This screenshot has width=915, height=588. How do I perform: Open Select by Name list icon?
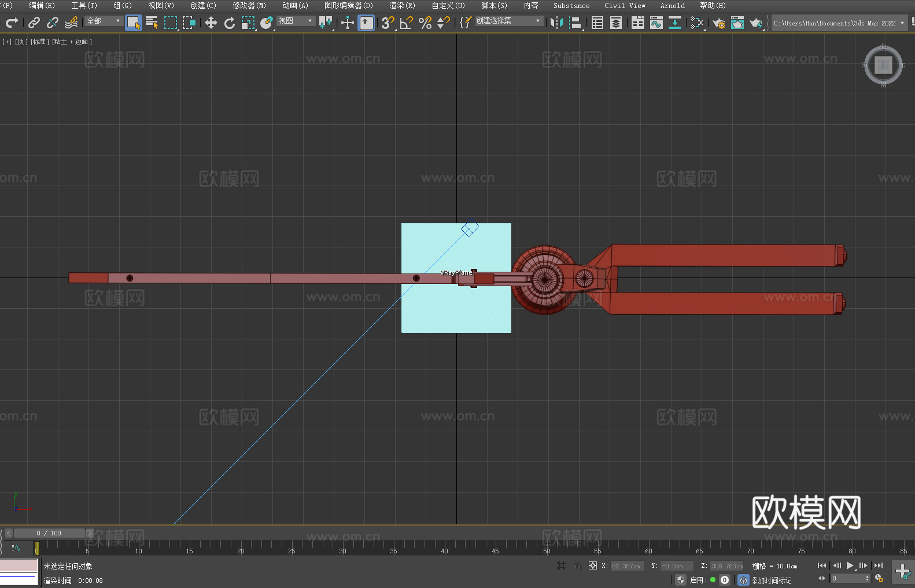pyautogui.click(x=152, y=23)
